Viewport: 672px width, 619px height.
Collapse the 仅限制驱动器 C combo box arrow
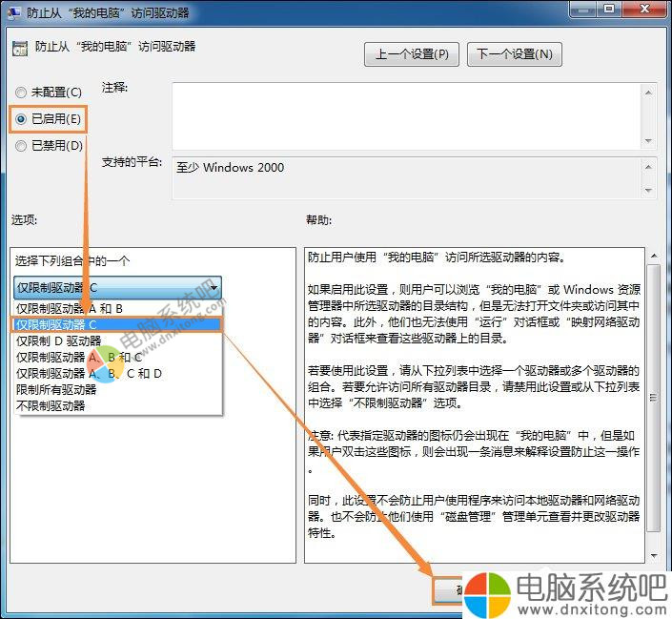coord(214,287)
